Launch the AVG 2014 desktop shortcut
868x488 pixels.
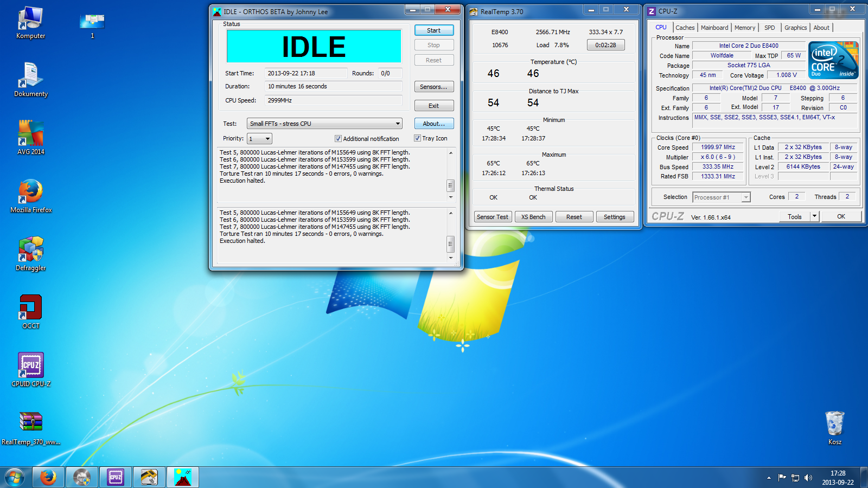(x=31, y=137)
